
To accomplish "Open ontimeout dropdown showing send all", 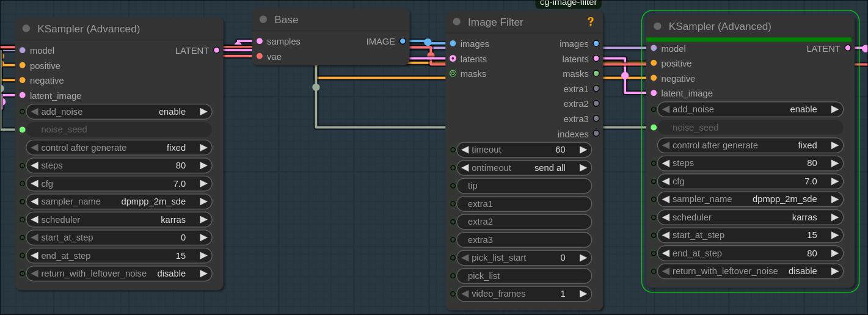I will click(524, 168).
